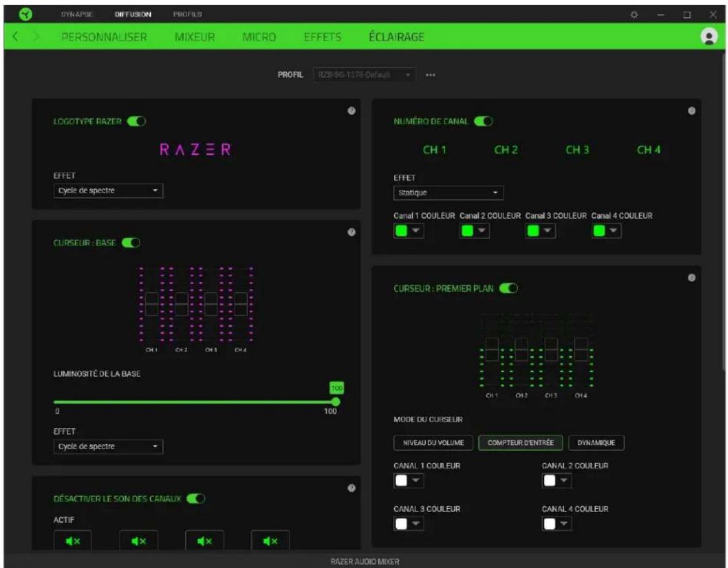Open settings gear in title bar

[x=634, y=14]
